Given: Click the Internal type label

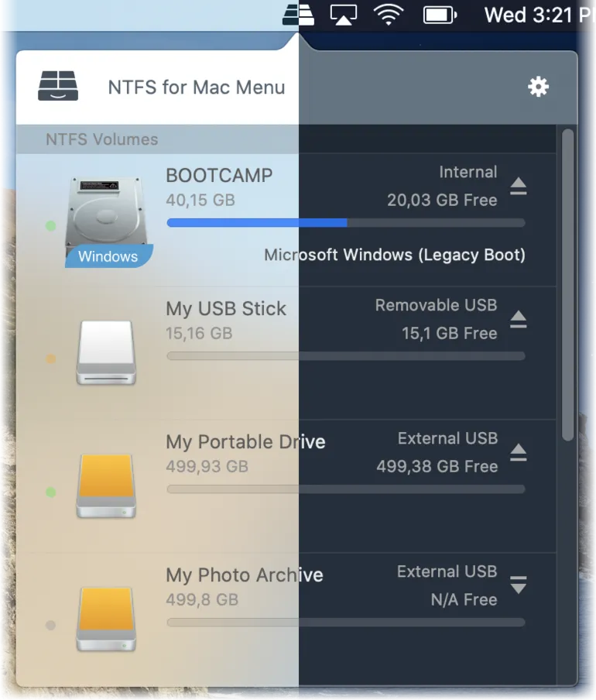Looking at the screenshot, I should [468, 173].
